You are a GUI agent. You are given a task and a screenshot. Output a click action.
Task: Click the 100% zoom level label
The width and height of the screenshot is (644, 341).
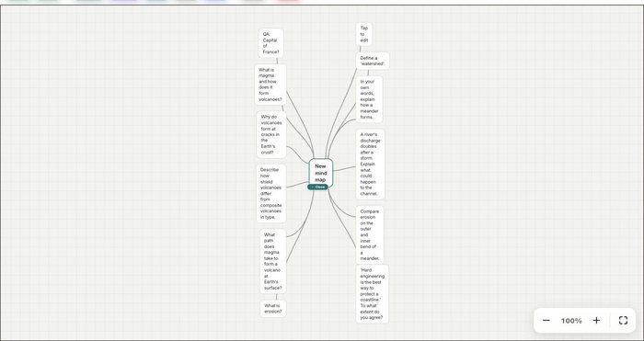point(571,321)
